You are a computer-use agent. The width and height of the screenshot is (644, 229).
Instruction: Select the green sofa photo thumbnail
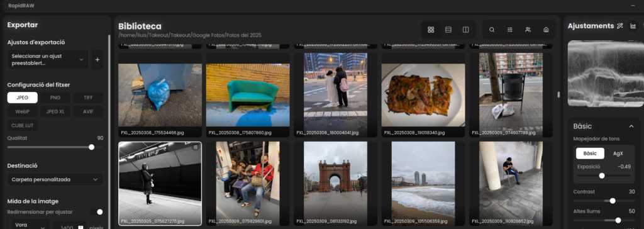pyautogui.click(x=248, y=95)
